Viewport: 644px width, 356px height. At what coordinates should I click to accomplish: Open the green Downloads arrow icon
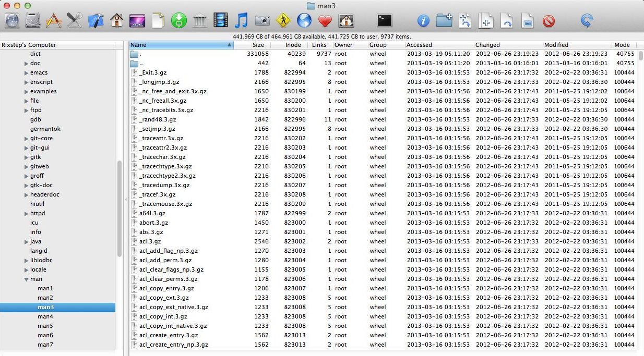pyautogui.click(x=179, y=20)
